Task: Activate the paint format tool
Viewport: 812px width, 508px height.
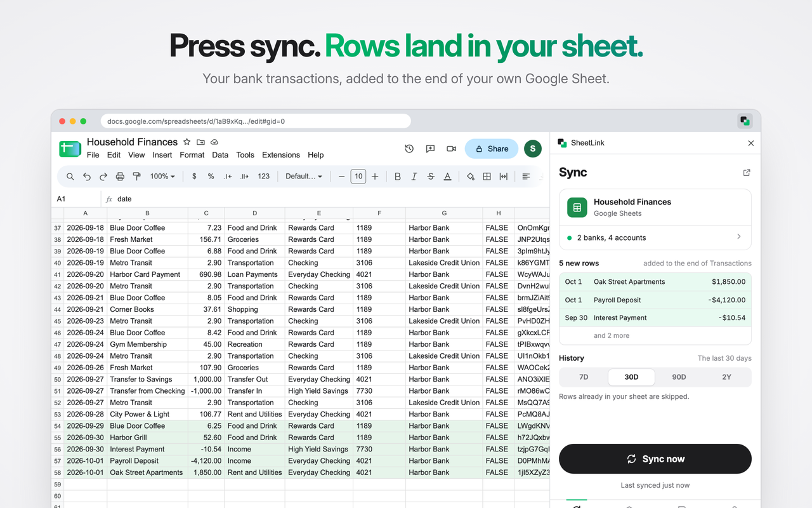Action: point(136,177)
